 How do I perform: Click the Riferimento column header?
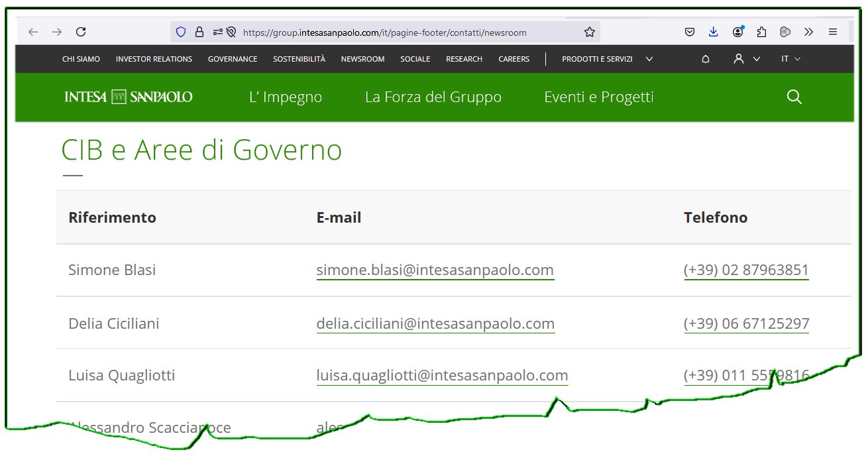coord(112,217)
